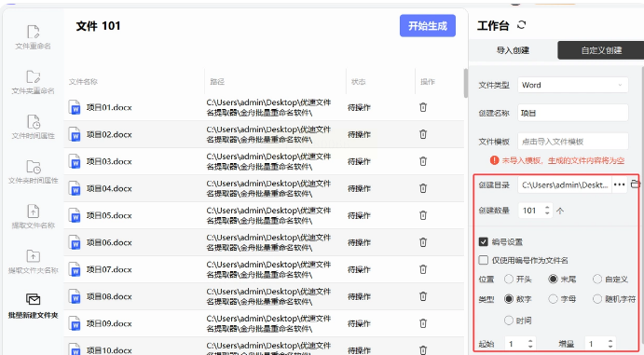This screenshot has height=355, width=644.
Task: Adjust the 增量 value stepper arrows
Action: pos(610,344)
